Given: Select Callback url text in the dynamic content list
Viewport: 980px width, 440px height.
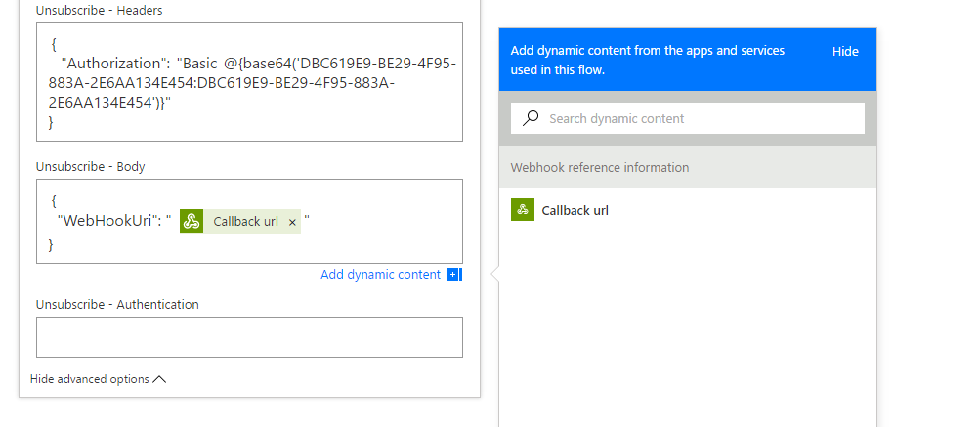Looking at the screenshot, I should pos(575,210).
